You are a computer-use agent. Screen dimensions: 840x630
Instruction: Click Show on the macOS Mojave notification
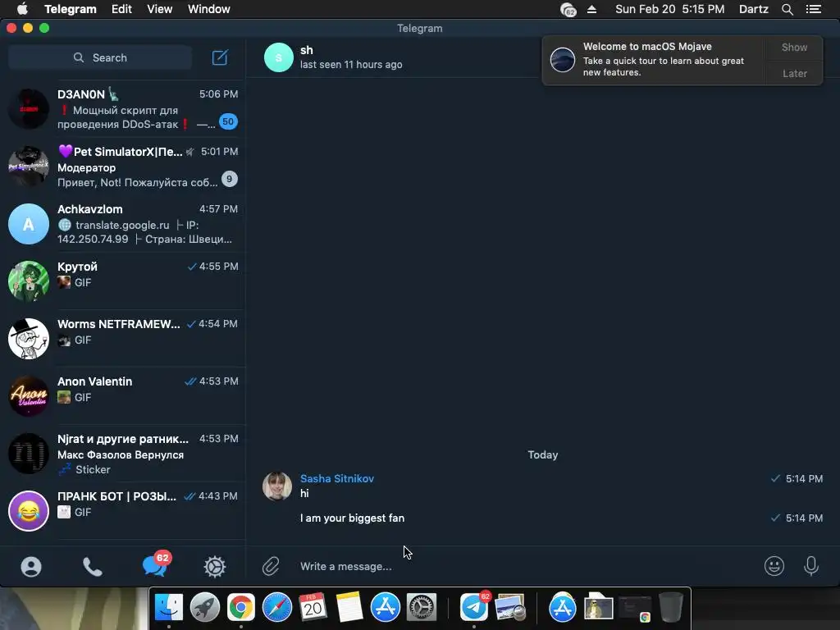click(x=794, y=47)
